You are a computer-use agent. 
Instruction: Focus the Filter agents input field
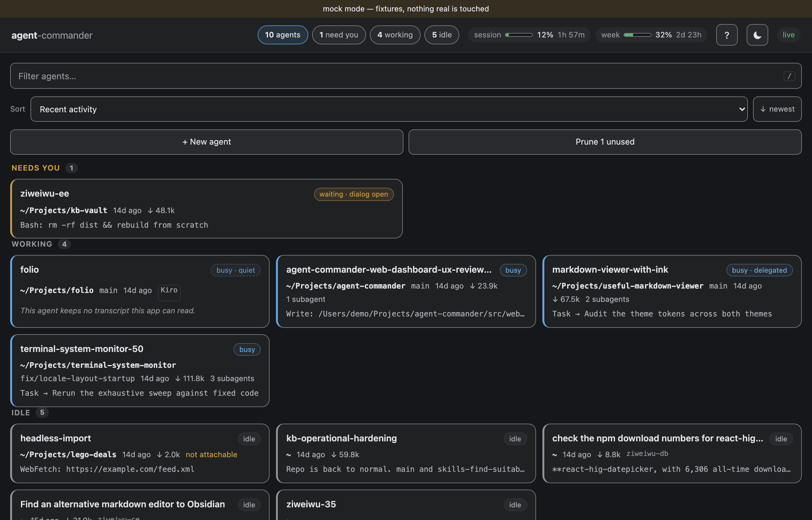406,76
